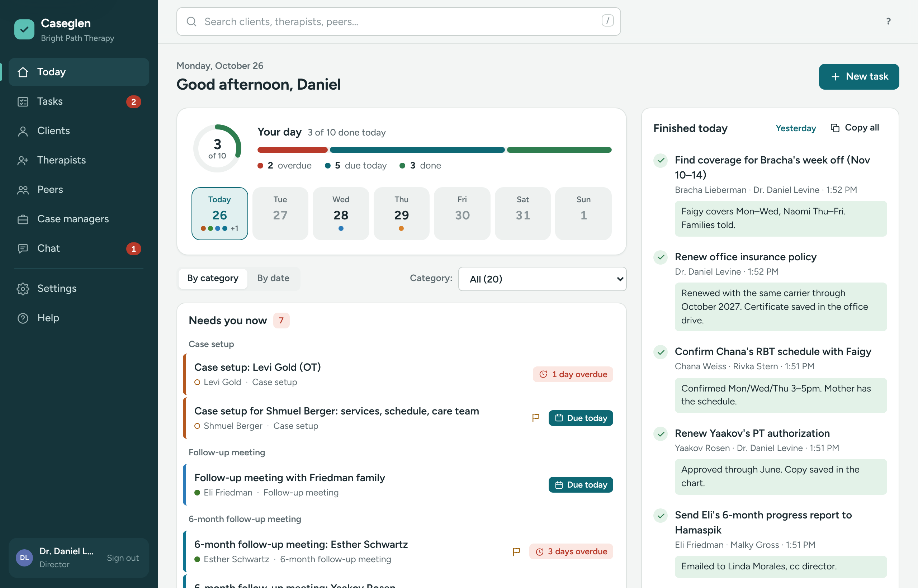
Task: Toggle completion check for Confirm Chana's RBT schedule
Action: [661, 352]
